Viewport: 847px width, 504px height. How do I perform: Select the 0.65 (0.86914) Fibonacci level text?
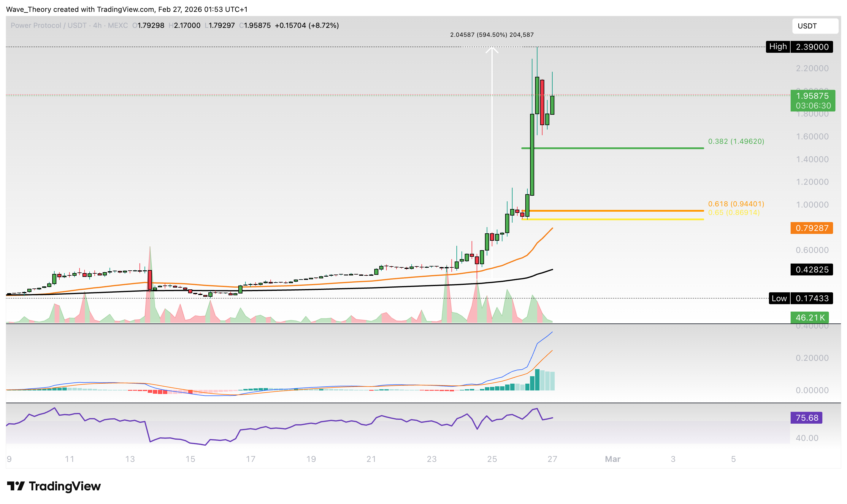tap(733, 213)
